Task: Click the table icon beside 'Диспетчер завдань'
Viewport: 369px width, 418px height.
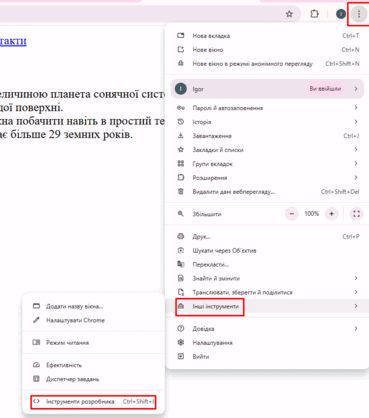Action: click(36, 379)
